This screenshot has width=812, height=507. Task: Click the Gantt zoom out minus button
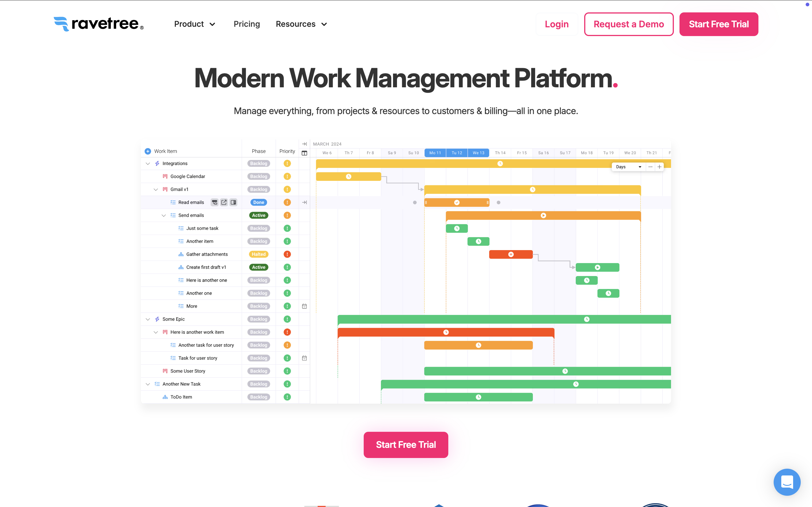coord(650,167)
